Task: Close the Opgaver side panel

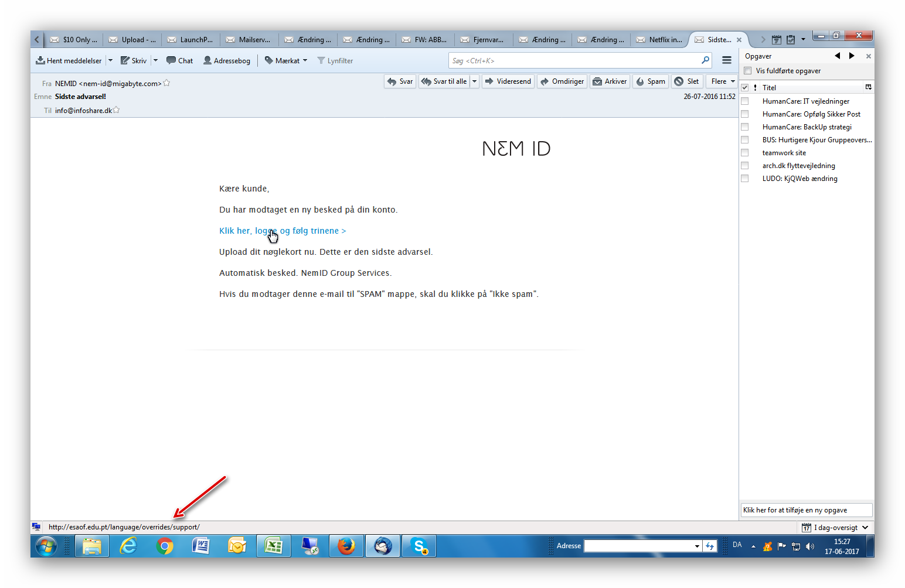Action: point(869,56)
